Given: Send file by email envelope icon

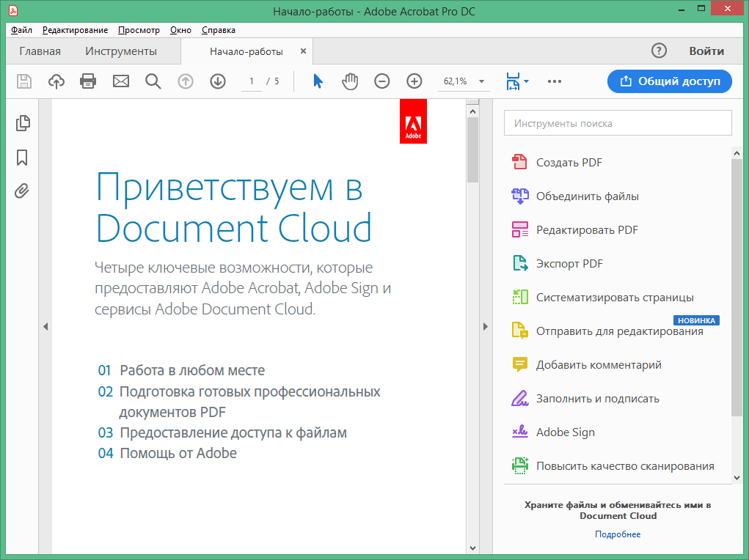Looking at the screenshot, I should click(x=121, y=81).
